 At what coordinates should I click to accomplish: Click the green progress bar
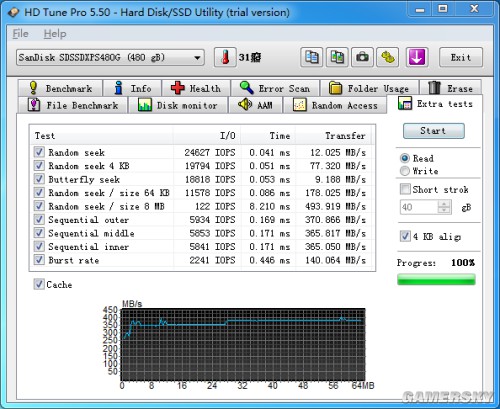pos(436,279)
